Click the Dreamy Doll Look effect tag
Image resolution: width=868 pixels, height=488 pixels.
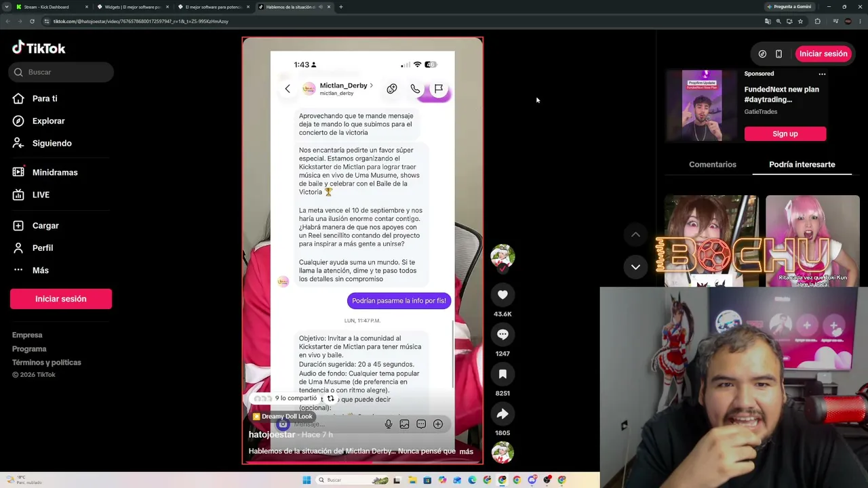pyautogui.click(x=282, y=417)
